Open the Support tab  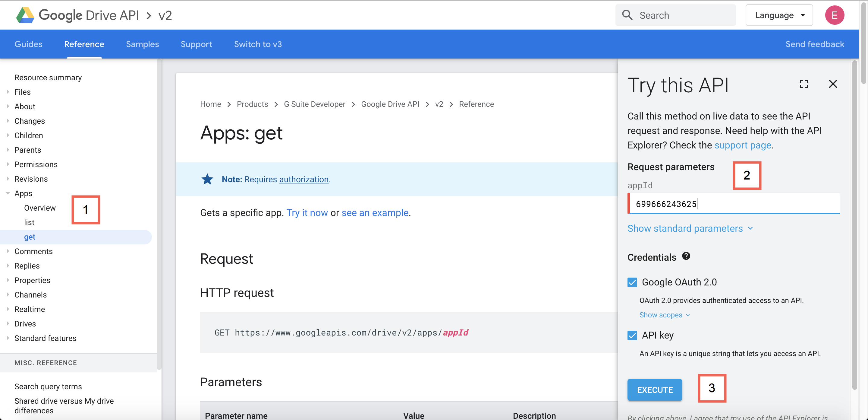coord(197,44)
